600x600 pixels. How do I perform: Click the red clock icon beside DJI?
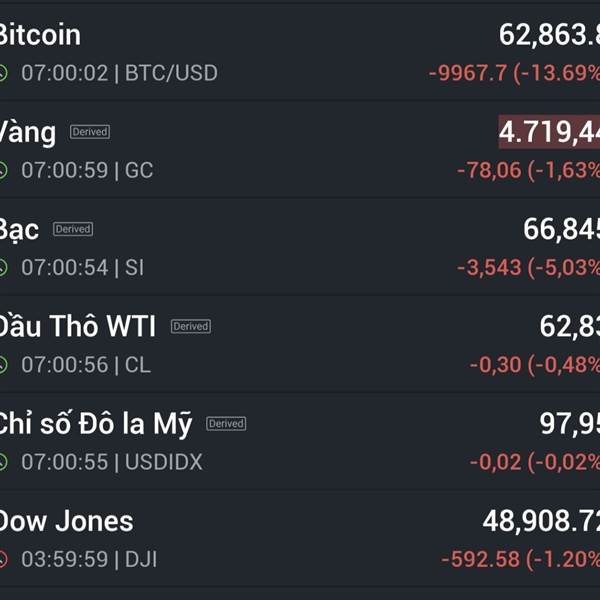(3, 559)
